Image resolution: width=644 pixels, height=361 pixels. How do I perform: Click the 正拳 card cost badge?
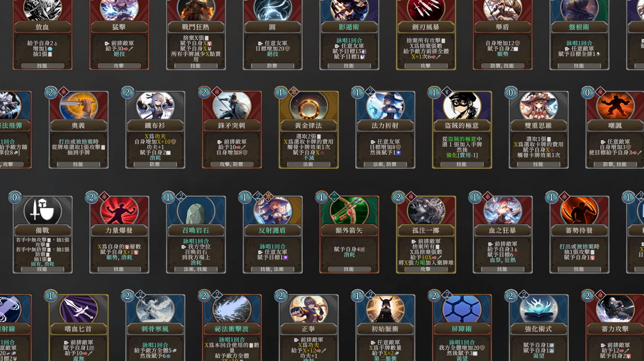click(281, 296)
